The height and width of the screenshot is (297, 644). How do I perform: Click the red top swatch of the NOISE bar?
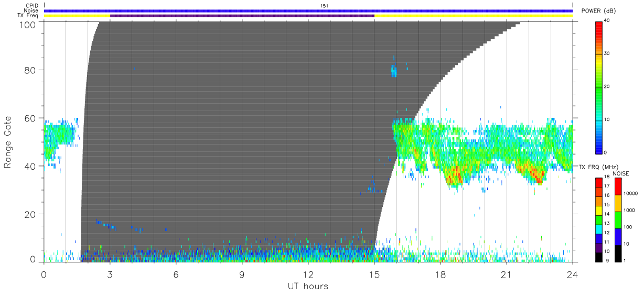point(617,186)
